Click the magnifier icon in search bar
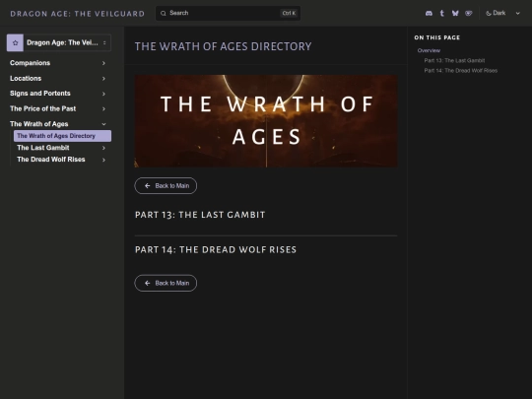This screenshot has height=399, width=532. pyautogui.click(x=164, y=13)
